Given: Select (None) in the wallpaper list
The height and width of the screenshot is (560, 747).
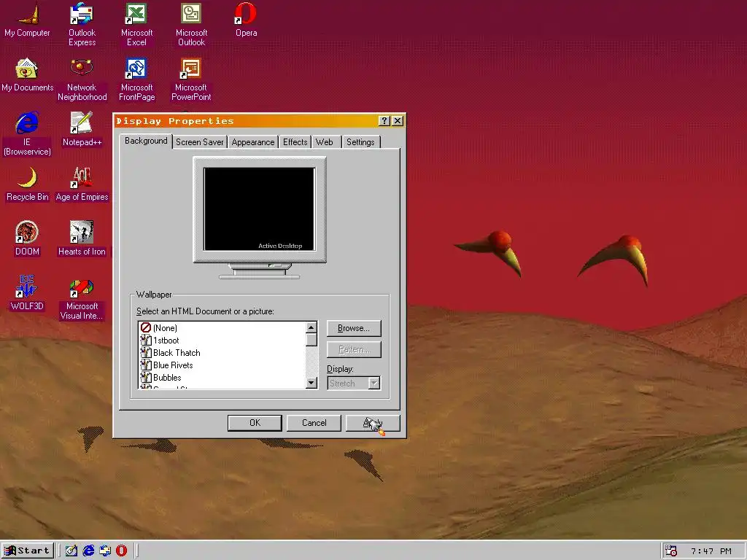Looking at the screenshot, I should pyautogui.click(x=222, y=327).
